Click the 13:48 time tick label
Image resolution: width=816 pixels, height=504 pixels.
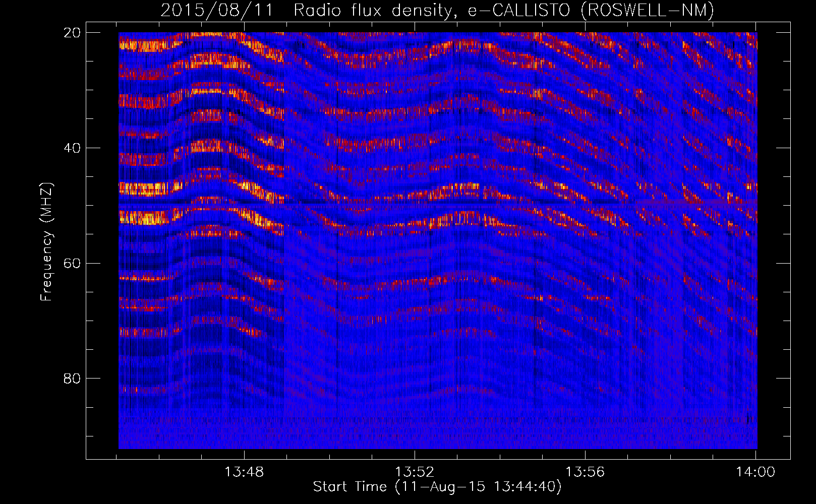244,472
